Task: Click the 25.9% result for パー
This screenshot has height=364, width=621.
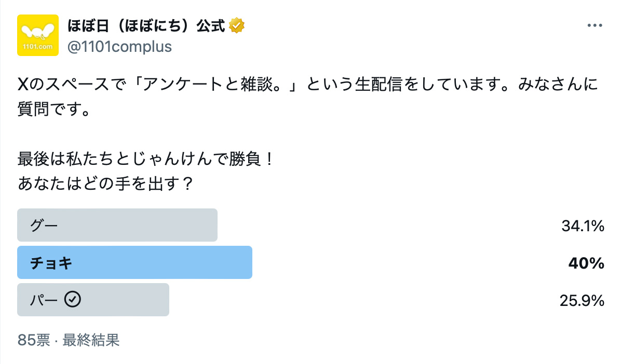Action: (583, 301)
